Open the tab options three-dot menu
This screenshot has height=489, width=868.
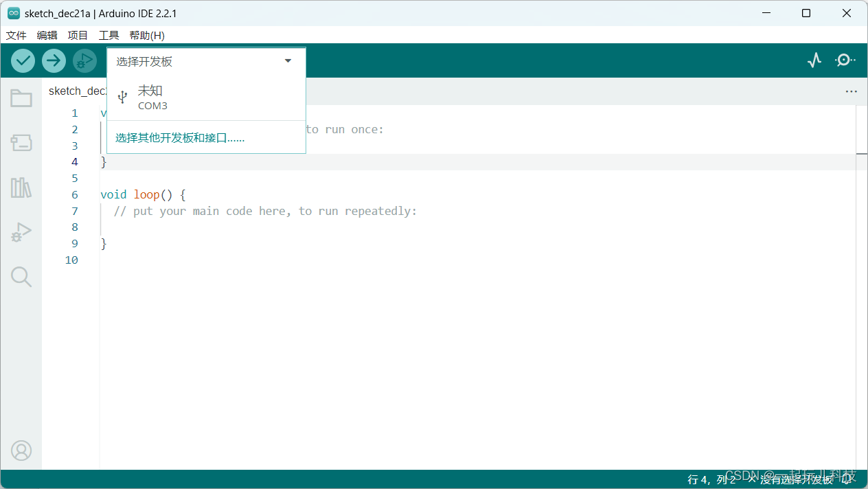tap(852, 91)
